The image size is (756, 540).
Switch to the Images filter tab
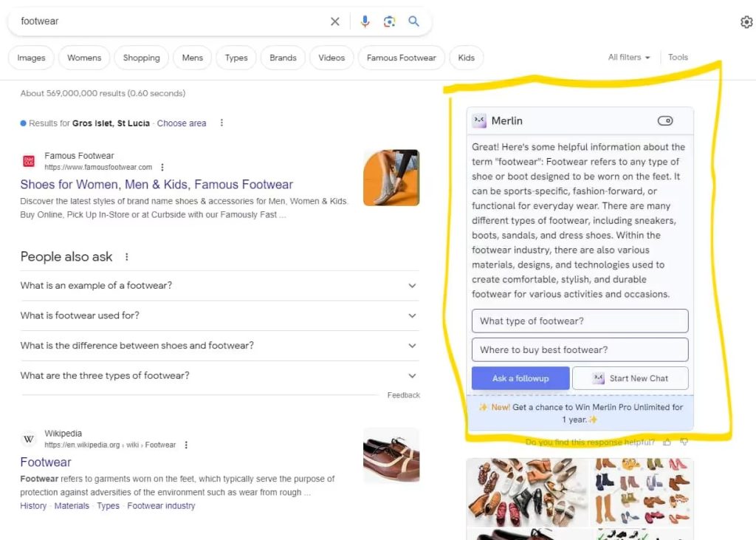point(31,58)
